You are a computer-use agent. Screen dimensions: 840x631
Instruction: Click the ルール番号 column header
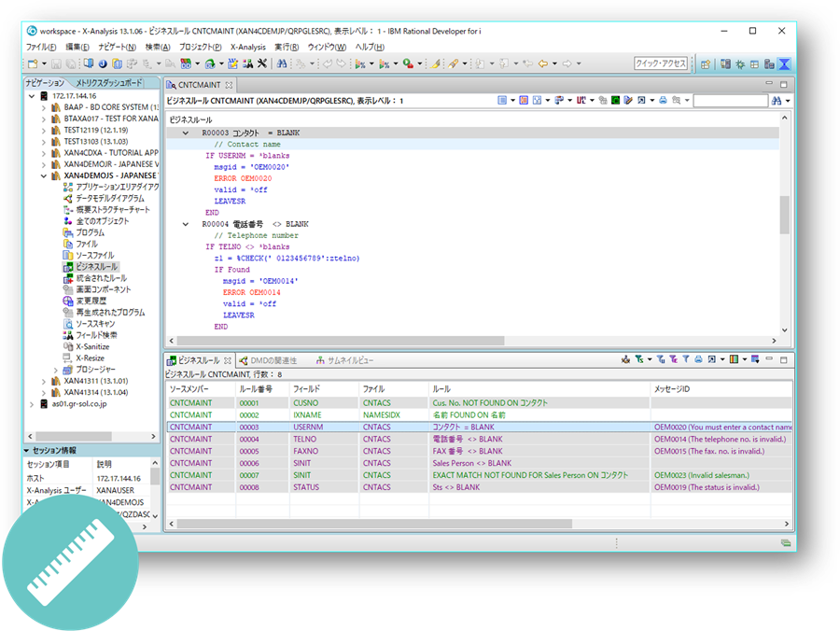pos(262,389)
